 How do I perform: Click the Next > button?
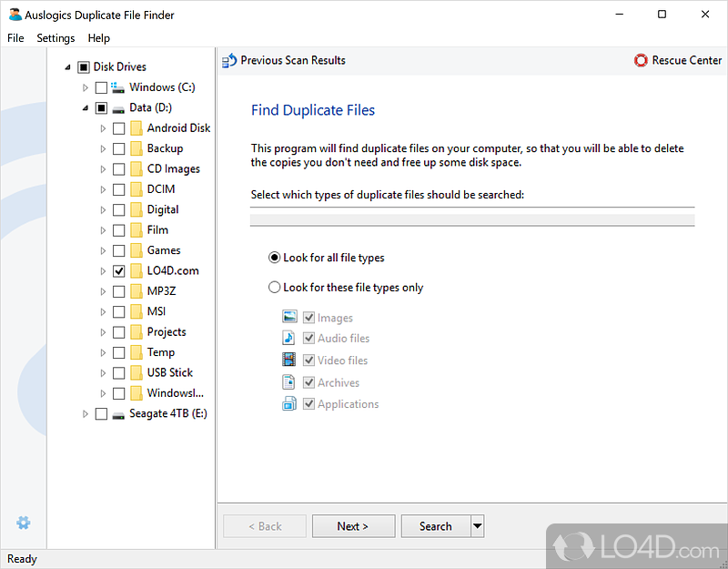(353, 526)
